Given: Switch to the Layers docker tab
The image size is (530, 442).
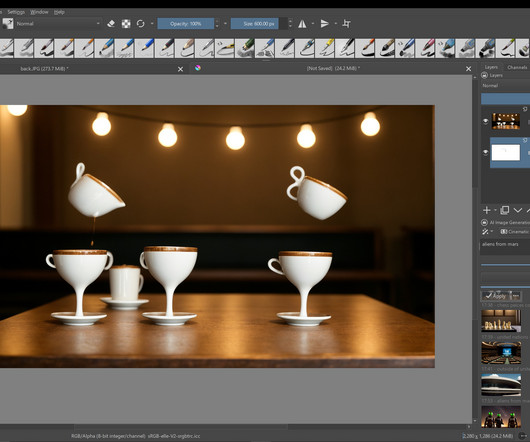Looking at the screenshot, I should [491, 67].
